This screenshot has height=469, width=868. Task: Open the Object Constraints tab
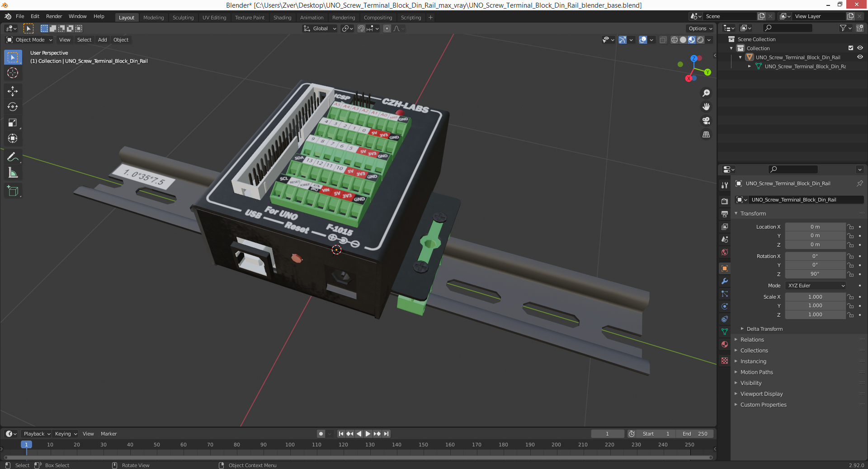pos(725,319)
